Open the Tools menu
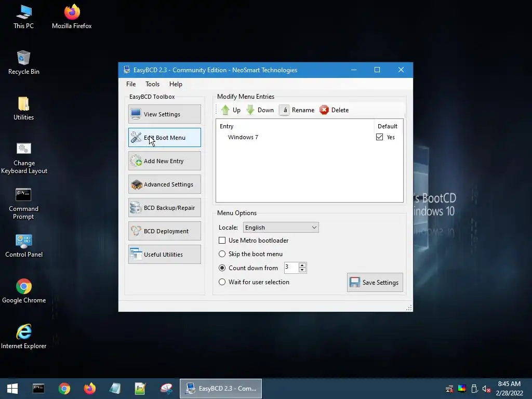Image resolution: width=532 pixels, height=399 pixels. click(x=152, y=84)
